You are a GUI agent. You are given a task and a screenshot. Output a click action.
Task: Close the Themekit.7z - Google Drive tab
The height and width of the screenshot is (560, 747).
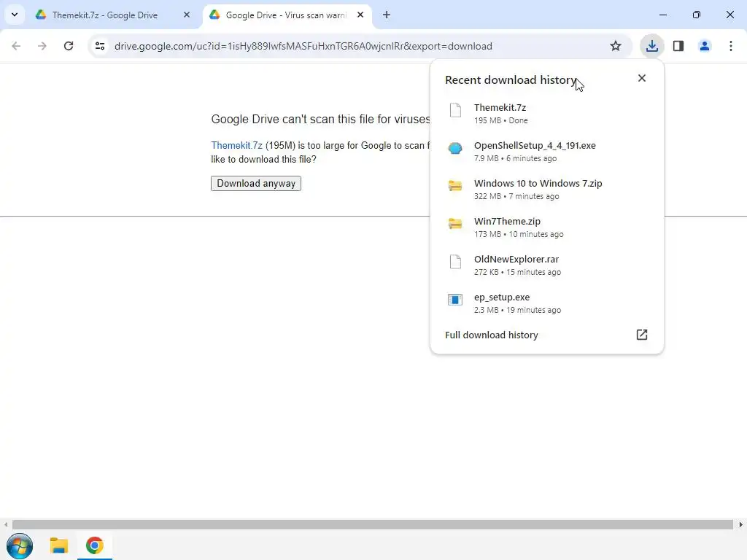point(187,15)
